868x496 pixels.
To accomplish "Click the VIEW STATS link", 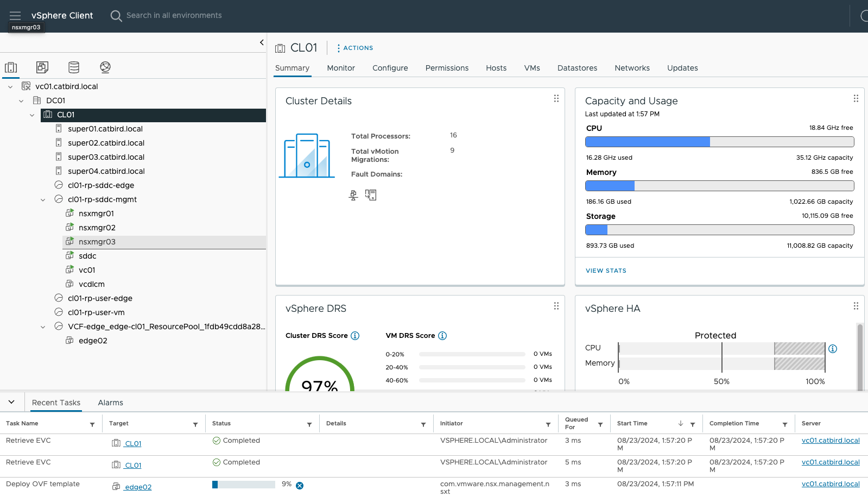I will (x=606, y=271).
